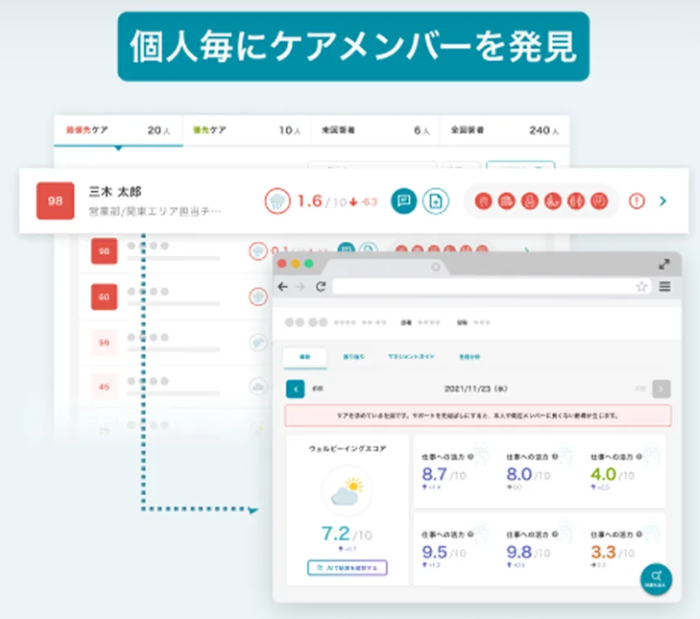700x619 pixels.
Task: Select the 最優先ケア 20人 tab
Action: point(118,130)
